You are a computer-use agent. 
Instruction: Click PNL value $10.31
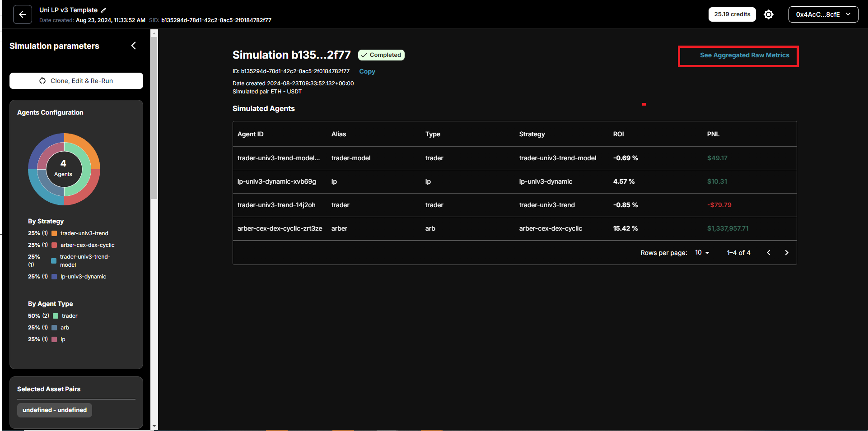coord(717,181)
